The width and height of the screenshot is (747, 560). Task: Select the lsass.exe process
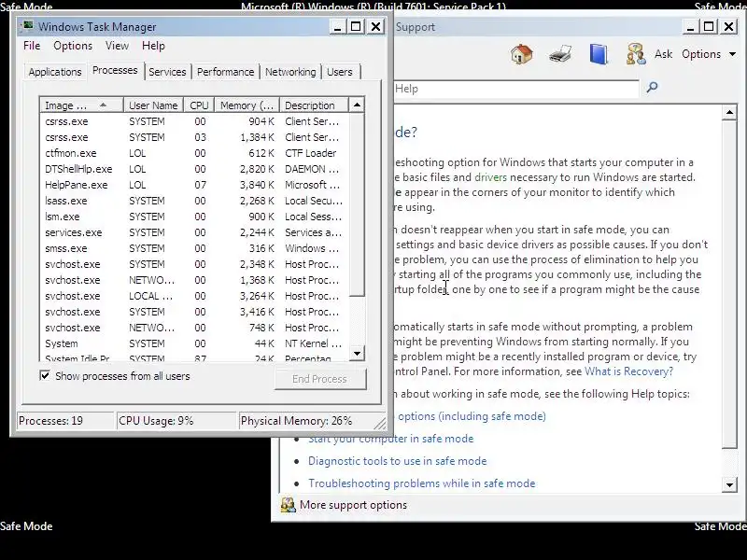coord(194,201)
